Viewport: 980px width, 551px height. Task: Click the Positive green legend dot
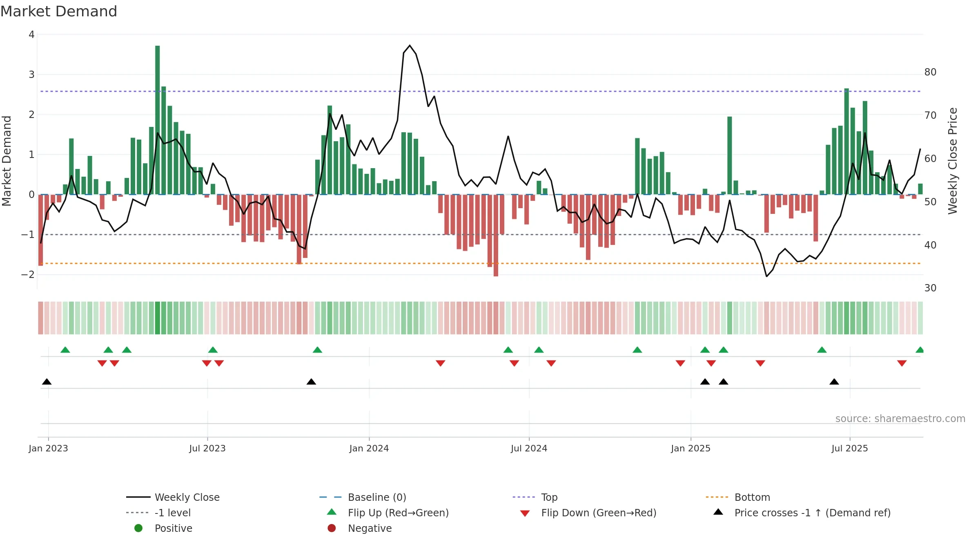[138, 528]
